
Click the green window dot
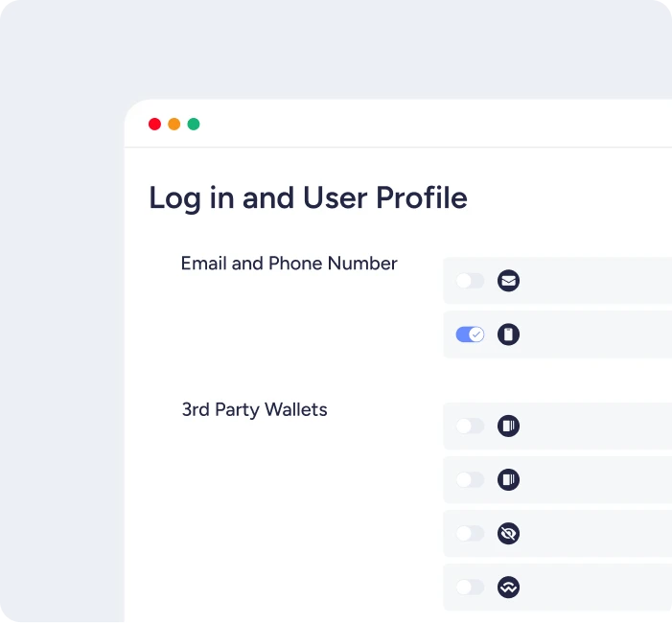(194, 124)
